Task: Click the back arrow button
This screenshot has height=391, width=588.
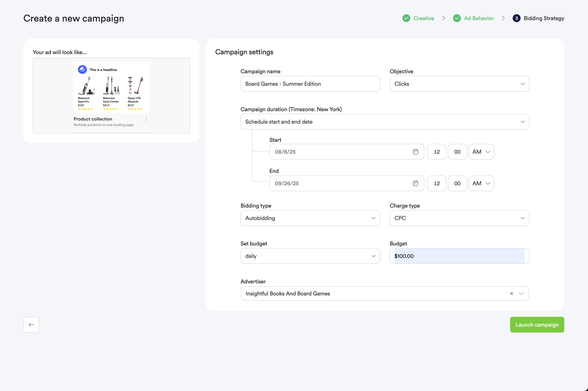Action: pyautogui.click(x=31, y=324)
